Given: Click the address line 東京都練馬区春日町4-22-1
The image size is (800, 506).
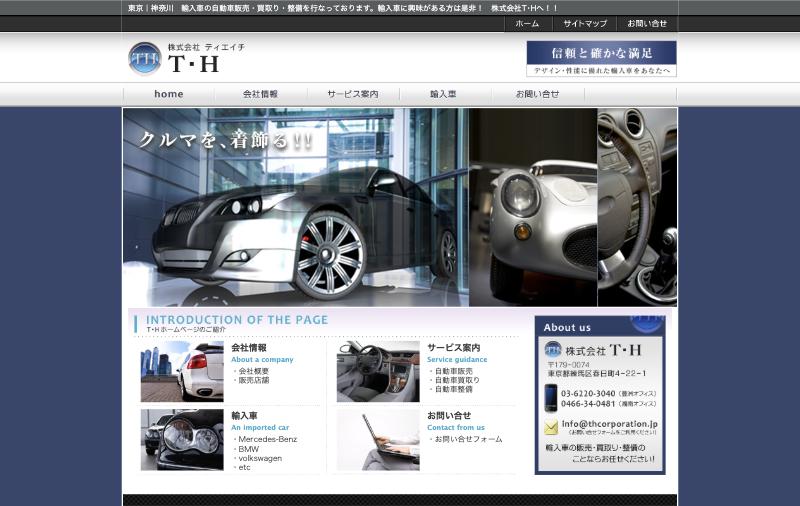Looking at the screenshot, I should click(x=597, y=373).
